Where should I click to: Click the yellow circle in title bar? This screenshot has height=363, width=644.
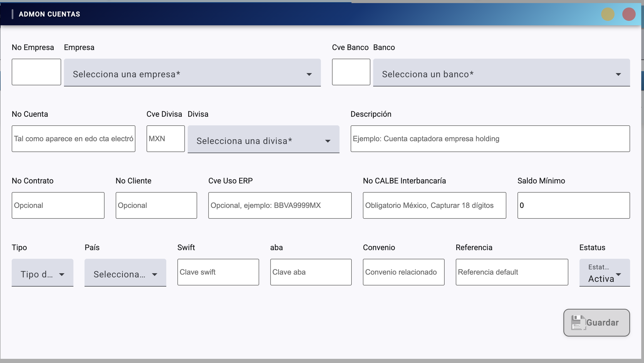pyautogui.click(x=608, y=14)
